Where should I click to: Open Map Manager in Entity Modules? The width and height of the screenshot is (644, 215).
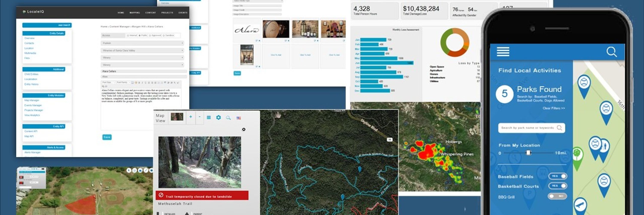coord(32,100)
